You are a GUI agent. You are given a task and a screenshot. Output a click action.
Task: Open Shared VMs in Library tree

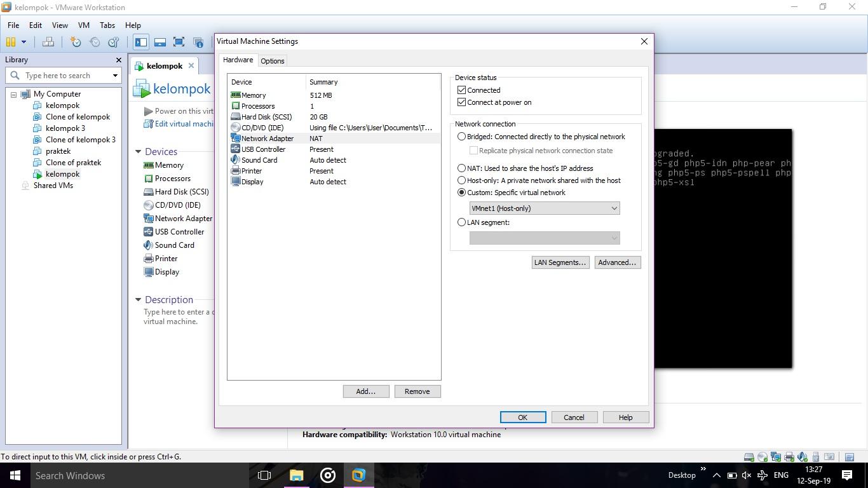pyautogui.click(x=53, y=186)
